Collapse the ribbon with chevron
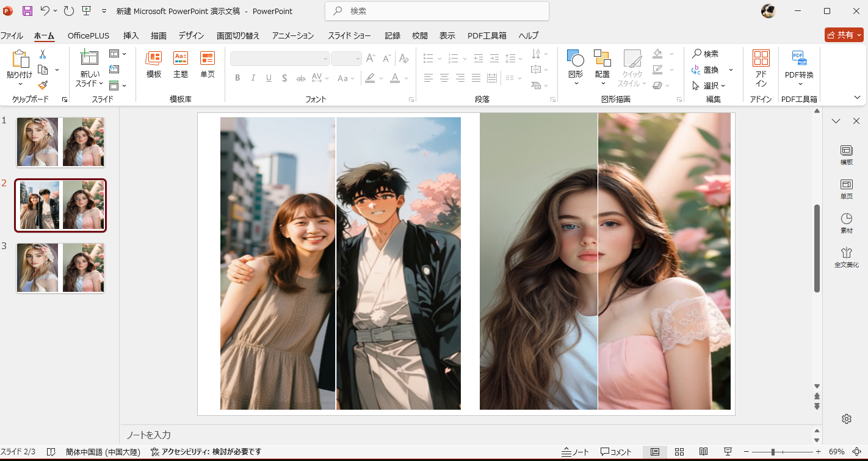 tap(857, 98)
